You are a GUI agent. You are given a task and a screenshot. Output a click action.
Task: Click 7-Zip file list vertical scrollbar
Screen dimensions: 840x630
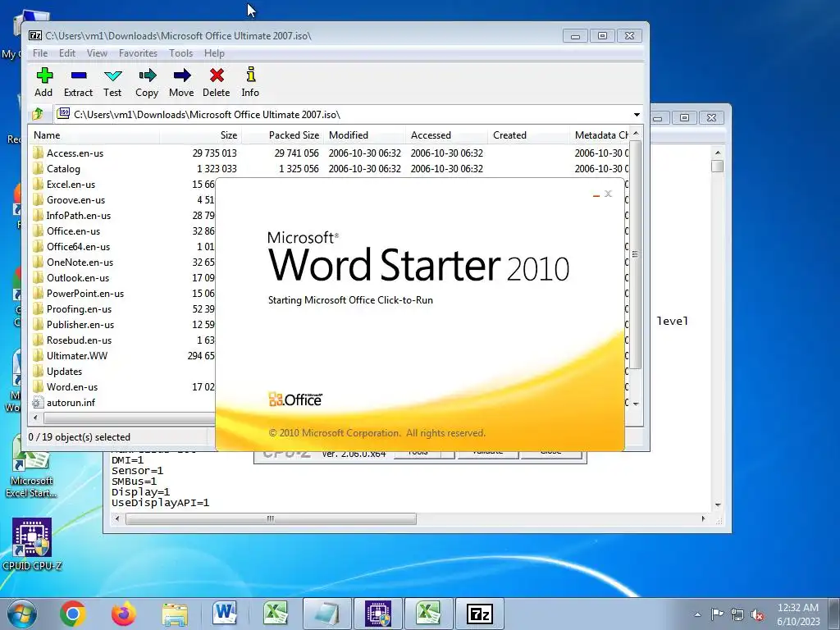coord(636,254)
